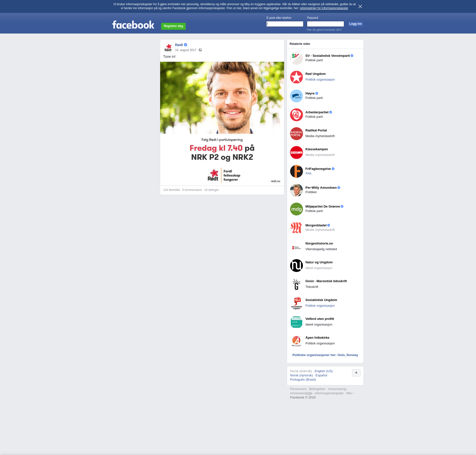This screenshot has width=476, height=455.
Task: Open SV - Sosialistisk Venstreparti page name
Action: point(327,56)
